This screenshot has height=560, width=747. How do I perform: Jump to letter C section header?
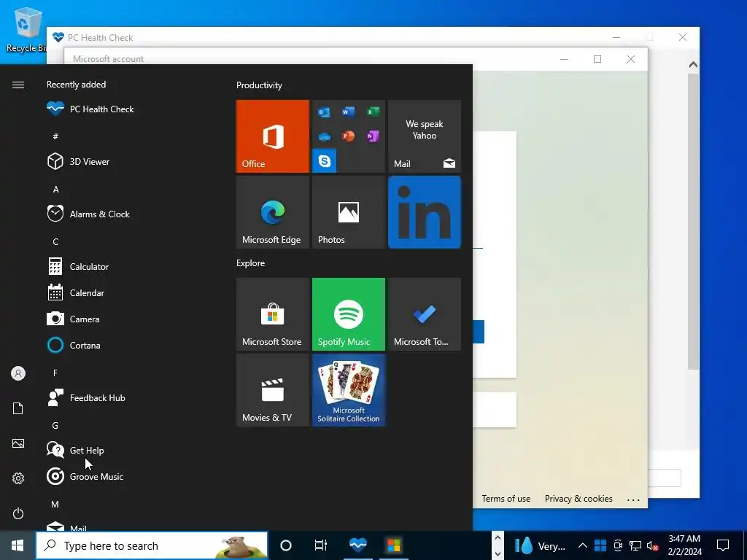tap(55, 242)
